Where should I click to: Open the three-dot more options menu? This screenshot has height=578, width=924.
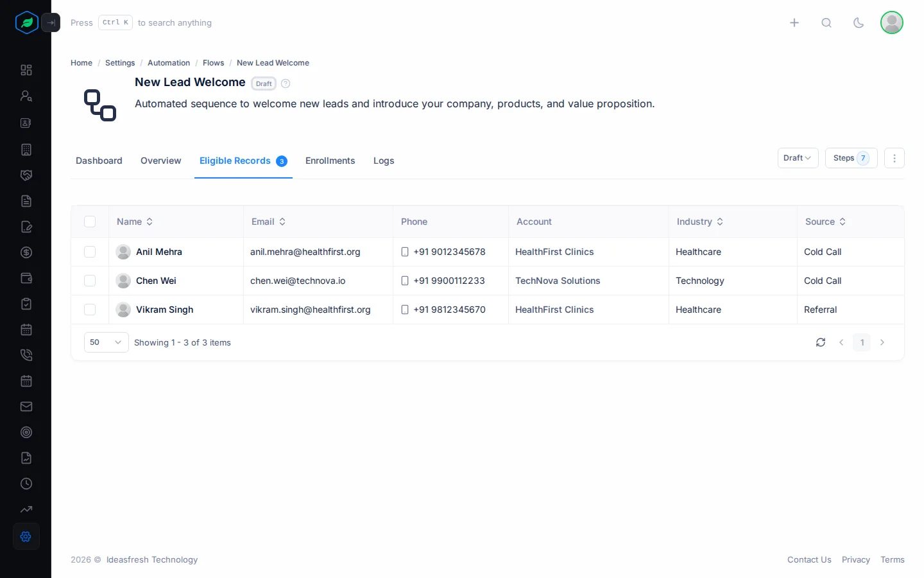pyautogui.click(x=894, y=158)
